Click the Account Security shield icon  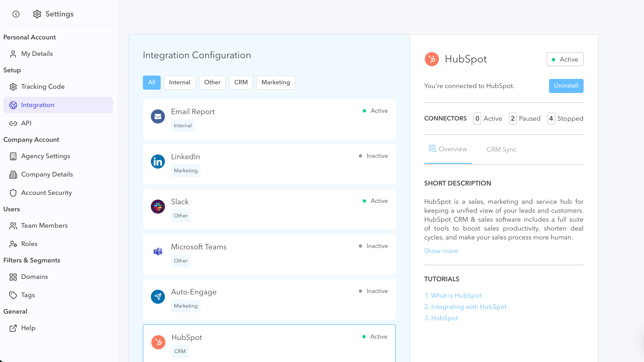pos(13,193)
